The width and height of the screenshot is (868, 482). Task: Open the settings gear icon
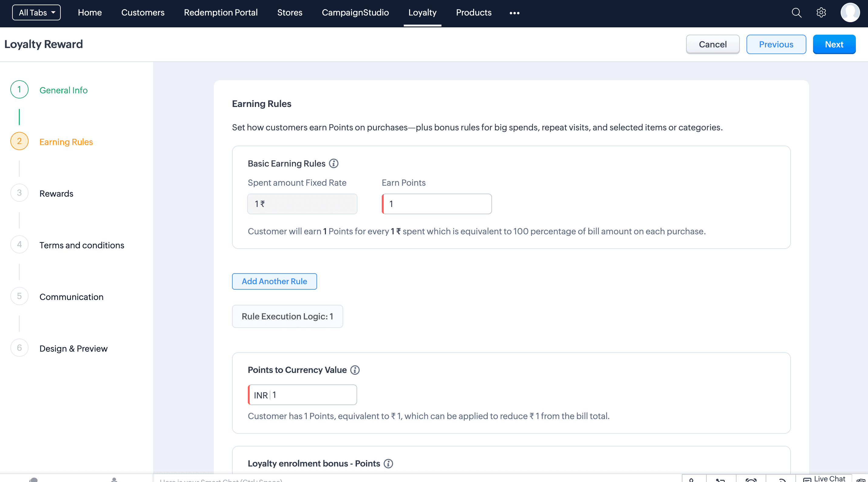point(821,12)
